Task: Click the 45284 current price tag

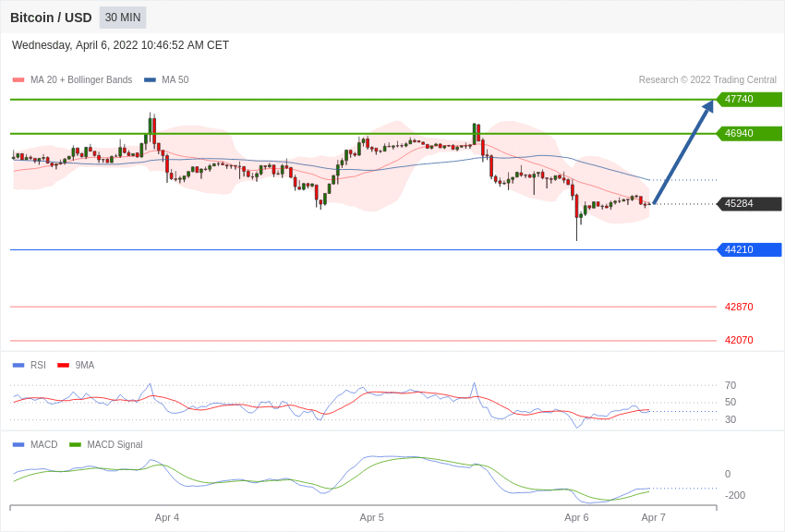Action: tap(750, 204)
